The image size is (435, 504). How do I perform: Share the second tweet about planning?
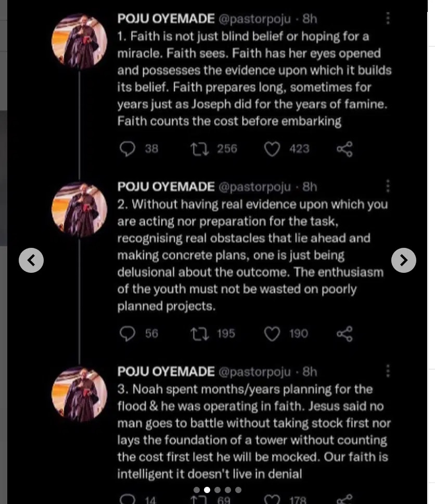[x=344, y=334]
